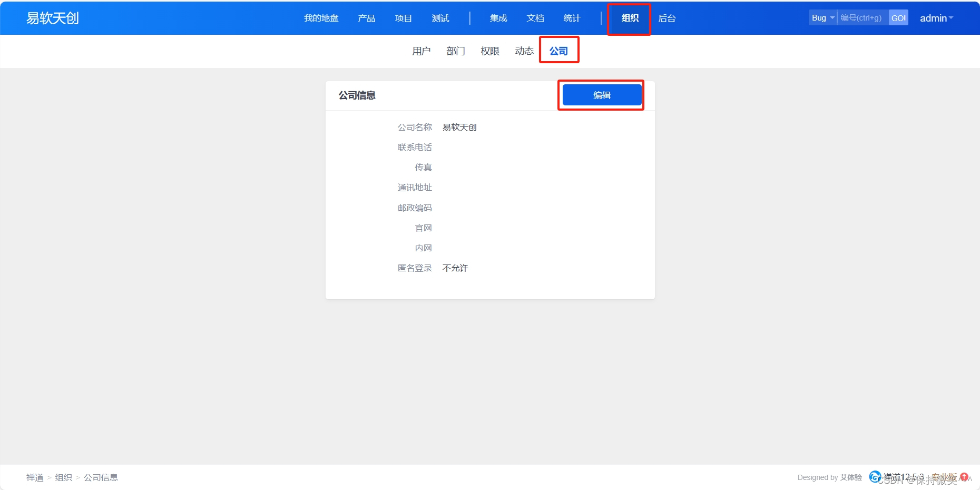Open the 后台 menu
The width and height of the screenshot is (980, 490).
[x=667, y=18]
